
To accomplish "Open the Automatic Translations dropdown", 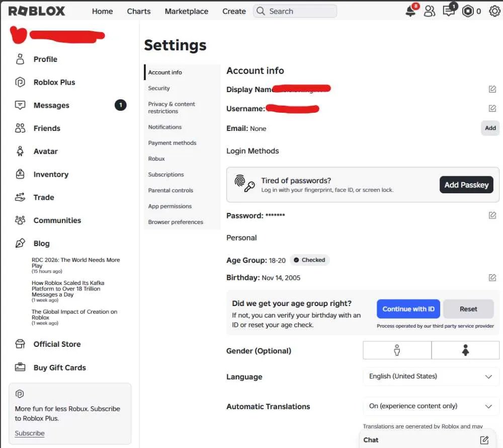I will 431,406.
